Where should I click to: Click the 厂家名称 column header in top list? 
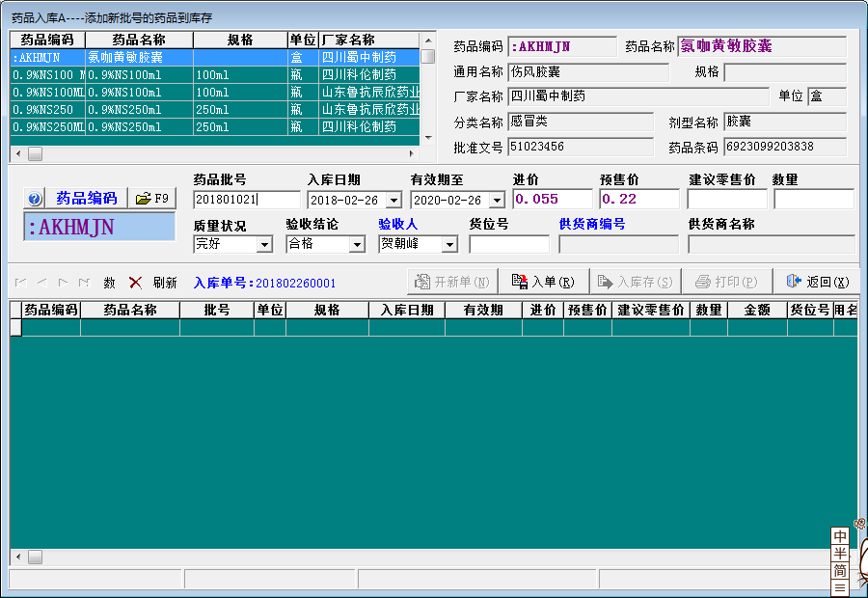click(x=368, y=40)
